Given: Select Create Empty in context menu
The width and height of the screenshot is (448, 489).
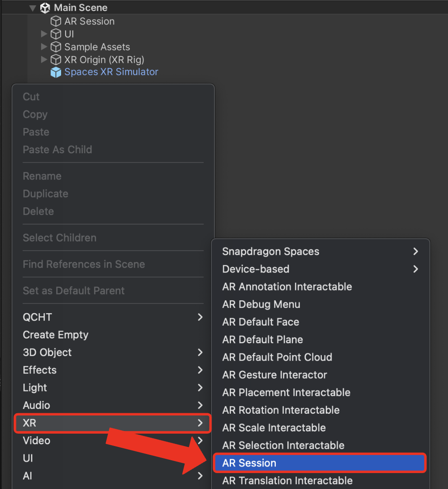Looking at the screenshot, I should click(113, 335).
